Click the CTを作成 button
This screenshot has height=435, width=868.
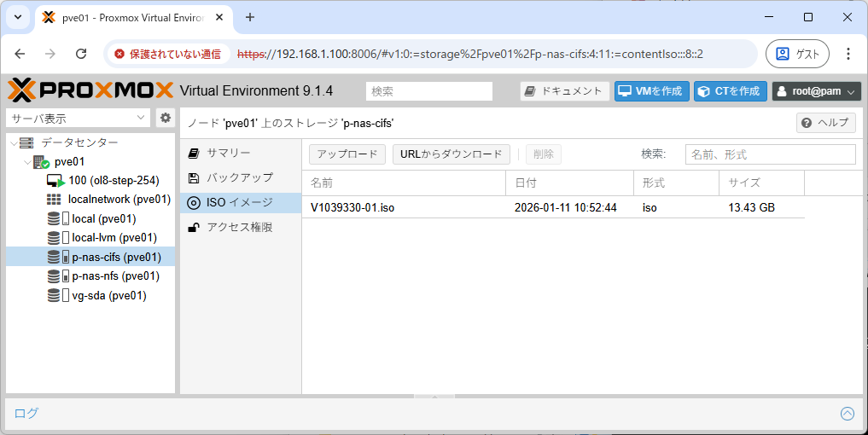(x=731, y=91)
